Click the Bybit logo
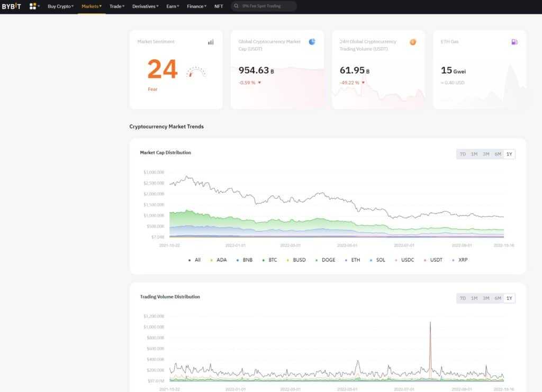The width and height of the screenshot is (542, 392). pyautogui.click(x=12, y=6)
